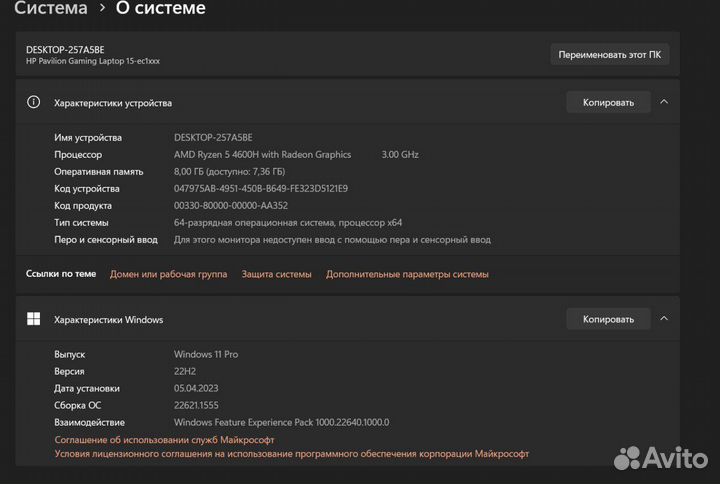Click Переименовать этот ПК button
The image size is (720, 484).
tap(609, 55)
